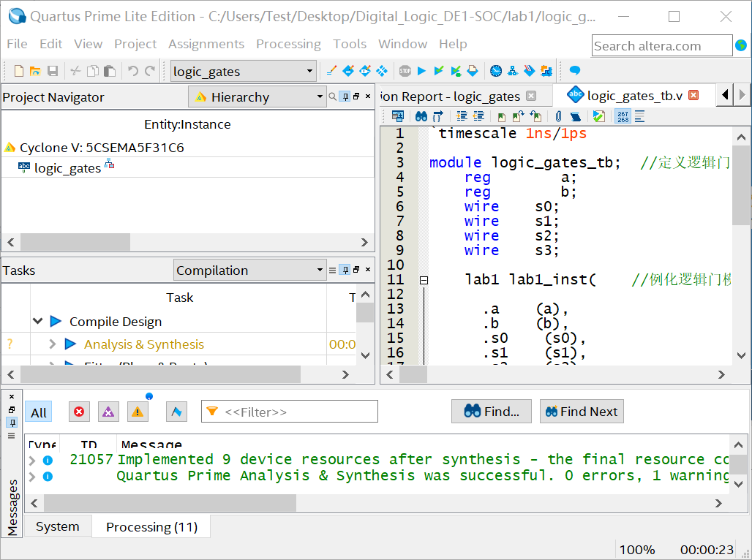
Task: Click the code editor vertical scrollbar thumb
Action: (740, 186)
